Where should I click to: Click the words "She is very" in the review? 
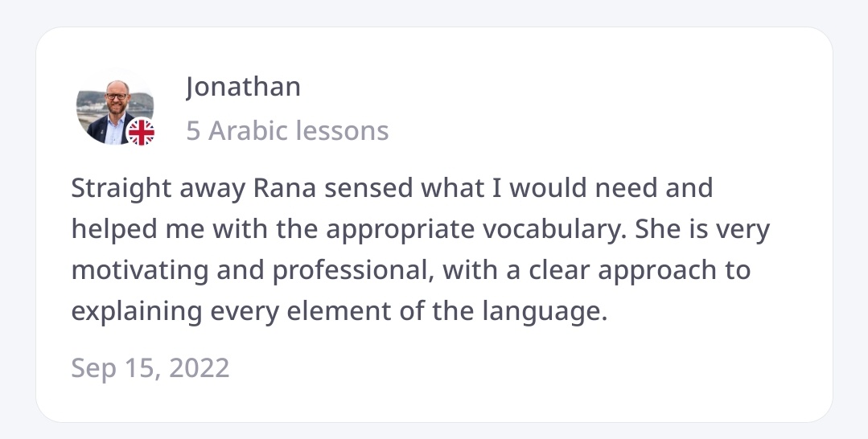point(702,230)
